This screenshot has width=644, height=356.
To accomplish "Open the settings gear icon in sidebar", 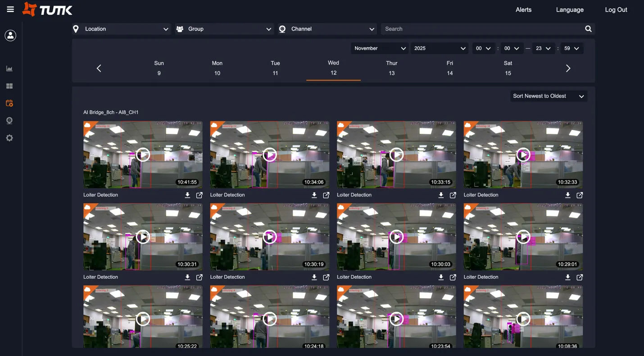I will (x=9, y=137).
